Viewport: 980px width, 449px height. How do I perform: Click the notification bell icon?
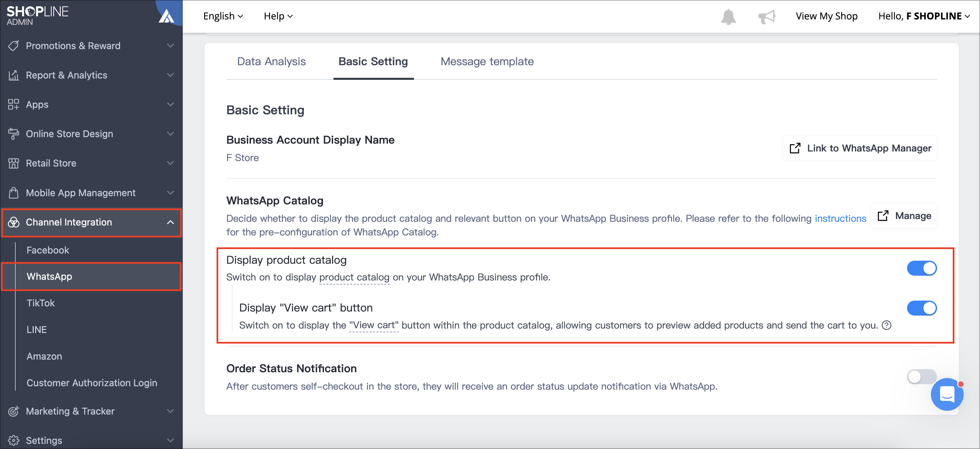(728, 16)
